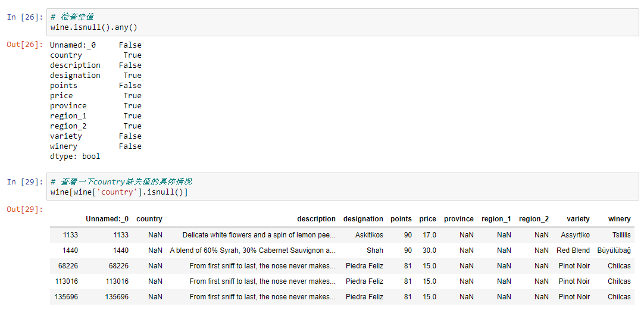Screen dimensions: 644x310
Task: Click the 'Unnamed:_0' column header
Action: coord(107,219)
